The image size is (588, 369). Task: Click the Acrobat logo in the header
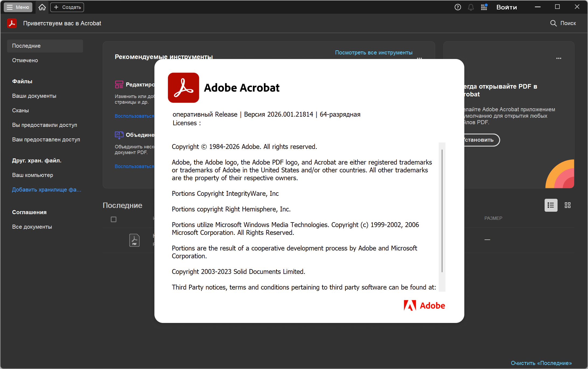coord(12,23)
